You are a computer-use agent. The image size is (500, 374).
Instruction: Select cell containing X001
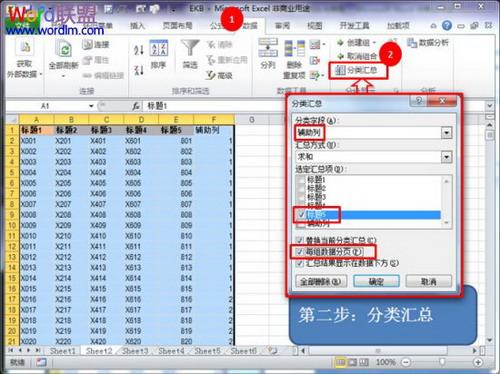[37, 141]
